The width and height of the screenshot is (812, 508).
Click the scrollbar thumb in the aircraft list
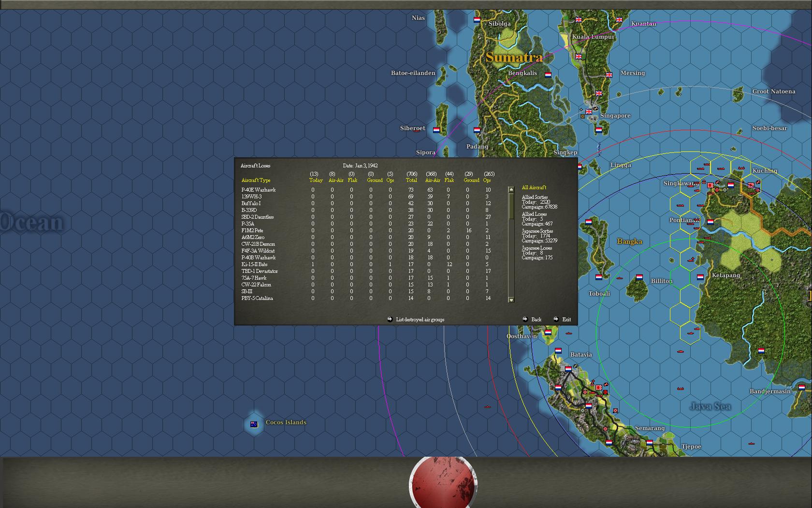click(511, 206)
